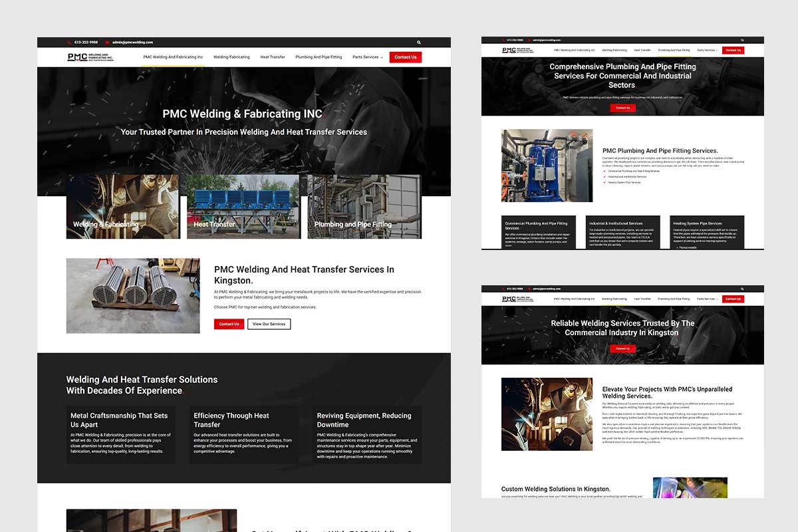798x532 pixels.
Task: Expand Parts Services dropdown on the plumbing page mockup
Action: [x=707, y=50]
